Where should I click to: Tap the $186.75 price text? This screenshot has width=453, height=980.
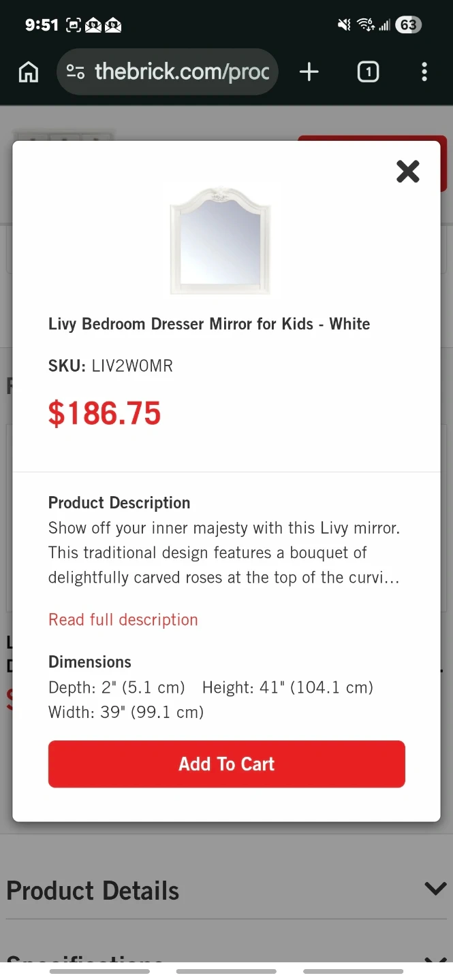105,414
